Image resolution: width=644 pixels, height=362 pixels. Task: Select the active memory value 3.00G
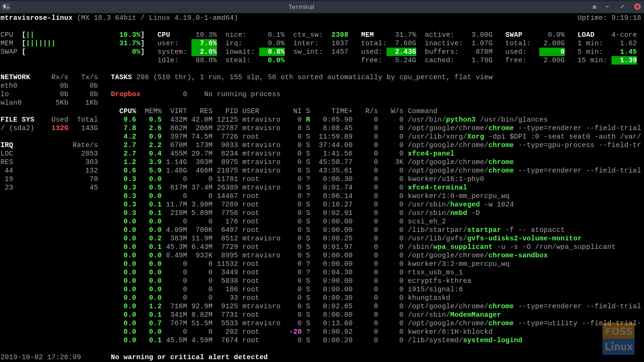[482, 35]
